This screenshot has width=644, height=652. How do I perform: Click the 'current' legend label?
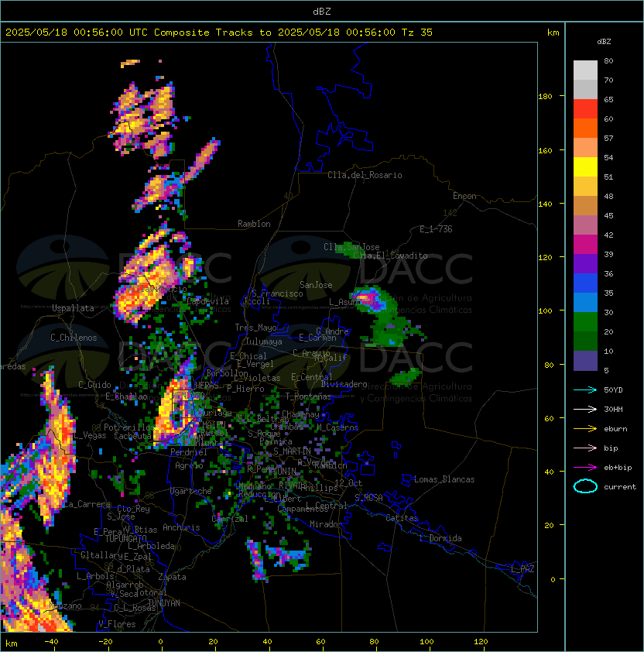pos(620,487)
